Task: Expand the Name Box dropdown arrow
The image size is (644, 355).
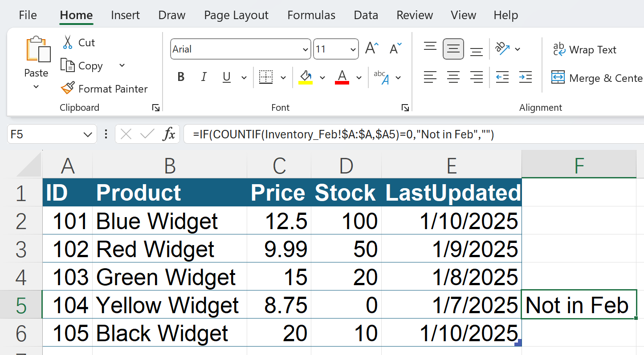Action: point(87,134)
